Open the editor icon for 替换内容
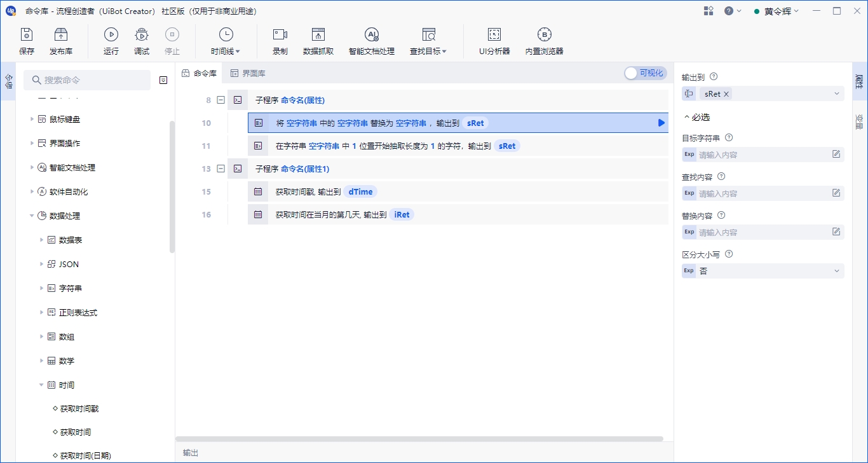 click(836, 231)
